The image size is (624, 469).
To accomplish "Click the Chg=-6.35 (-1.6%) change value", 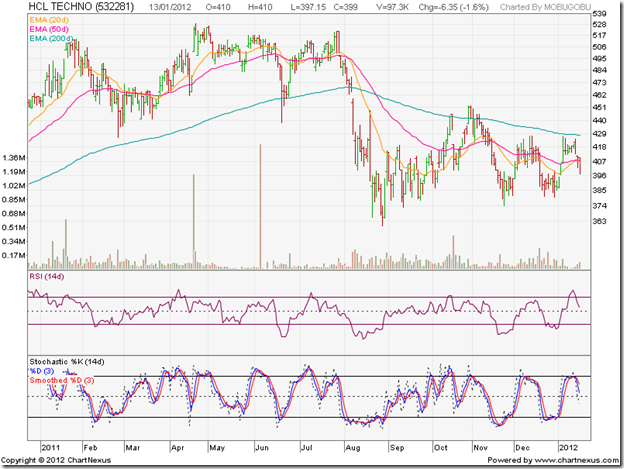I will click(454, 7).
